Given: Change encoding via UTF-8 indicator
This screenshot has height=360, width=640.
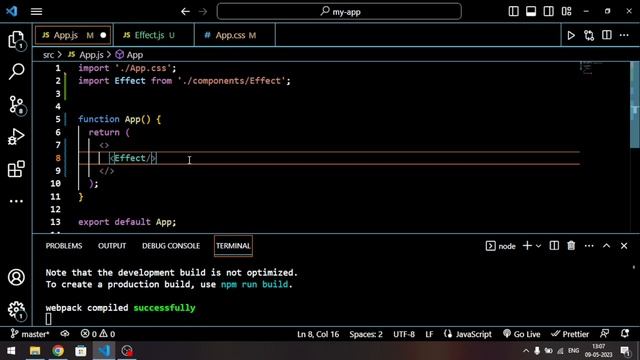Looking at the screenshot, I should click(x=404, y=334).
